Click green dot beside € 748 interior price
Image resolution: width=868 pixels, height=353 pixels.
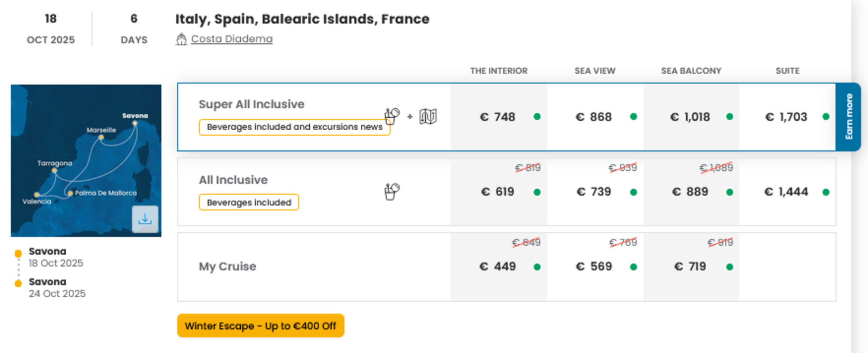(537, 116)
